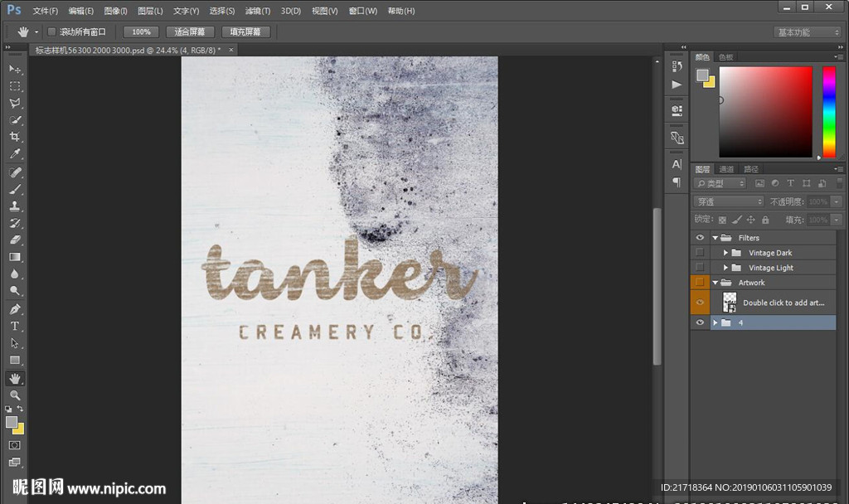Open the Paragraph panel icon

(677, 182)
